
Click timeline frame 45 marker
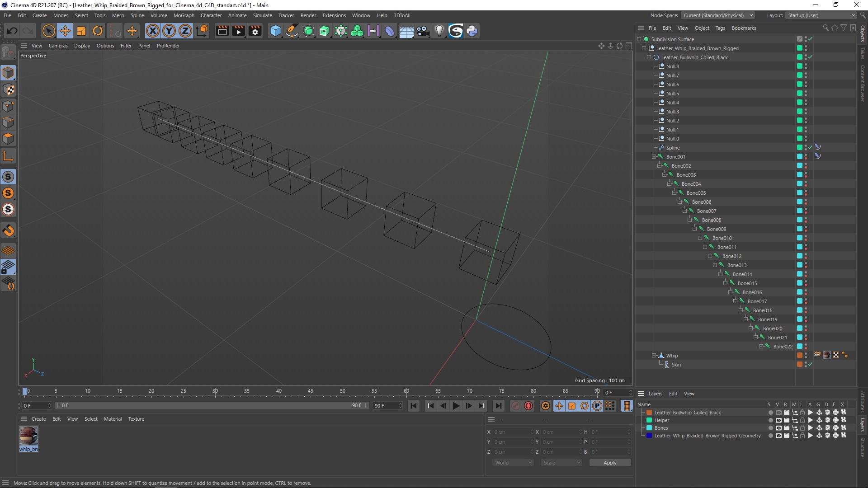(310, 391)
